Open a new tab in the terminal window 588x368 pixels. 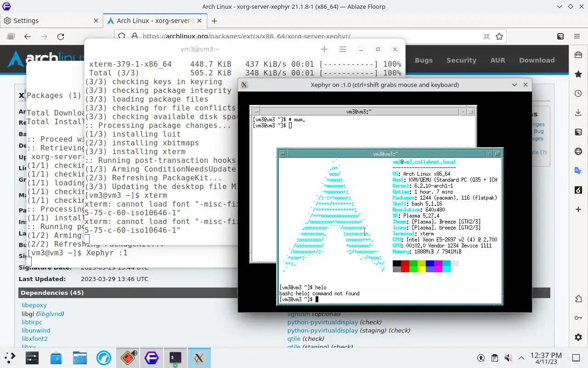(x=324, y=49)
